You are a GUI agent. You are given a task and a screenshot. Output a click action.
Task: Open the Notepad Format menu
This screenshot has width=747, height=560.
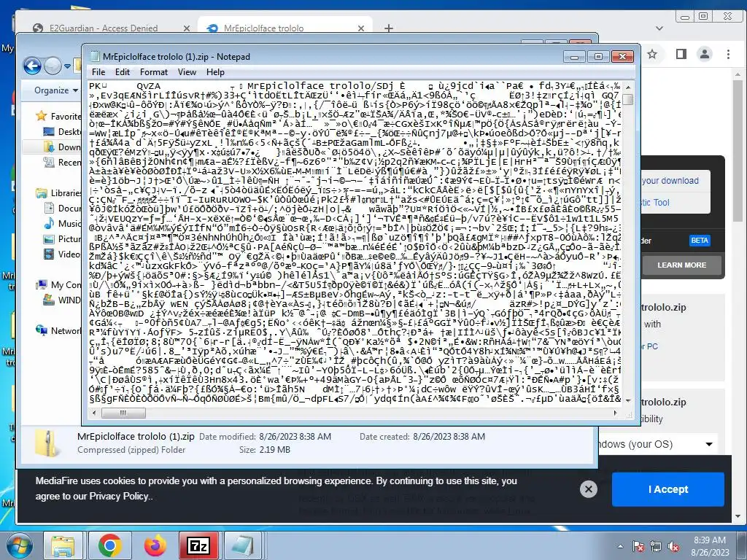pos(154,72)
